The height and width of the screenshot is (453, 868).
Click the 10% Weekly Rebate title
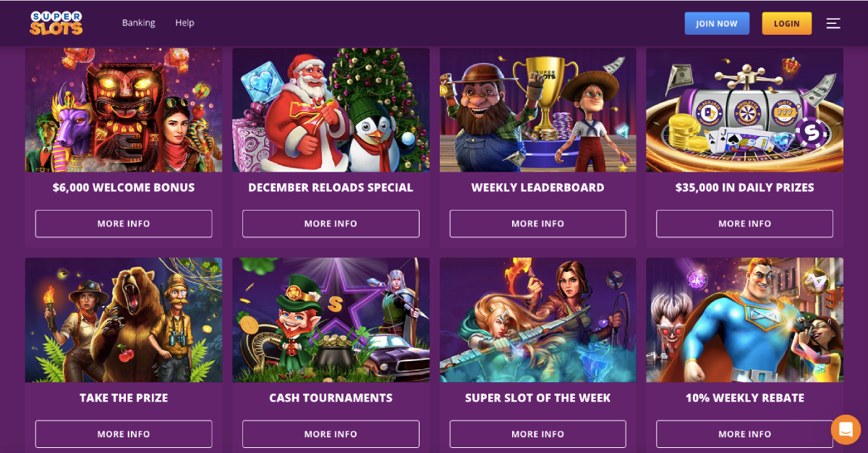pyautogui.click(x=744, y=398)
